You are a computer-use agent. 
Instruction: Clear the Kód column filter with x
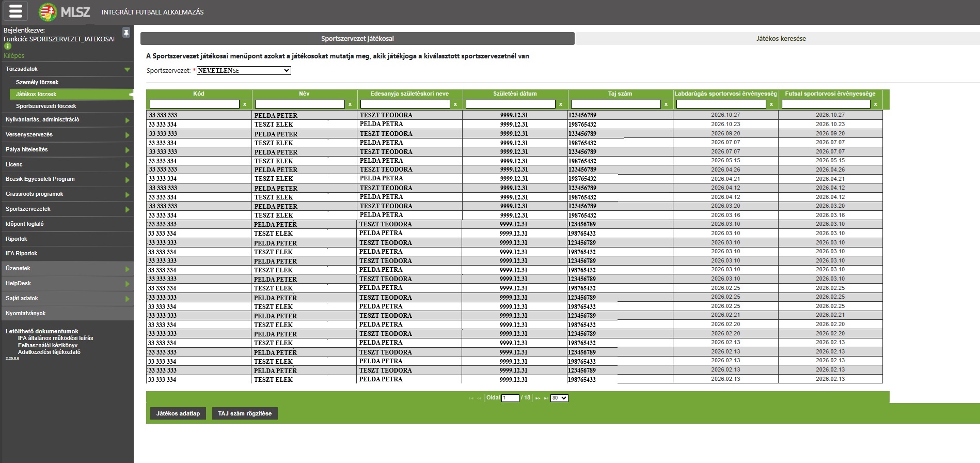245,104
